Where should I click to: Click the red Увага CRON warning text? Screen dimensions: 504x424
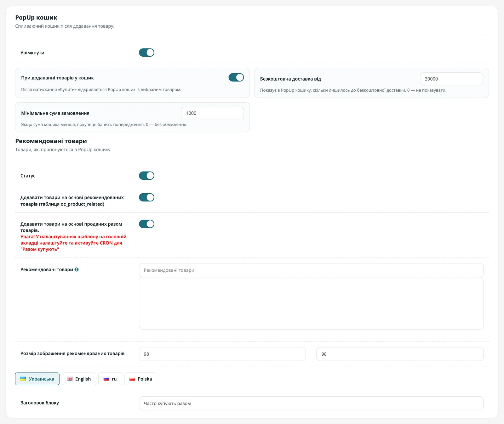(x=73, y=243)
